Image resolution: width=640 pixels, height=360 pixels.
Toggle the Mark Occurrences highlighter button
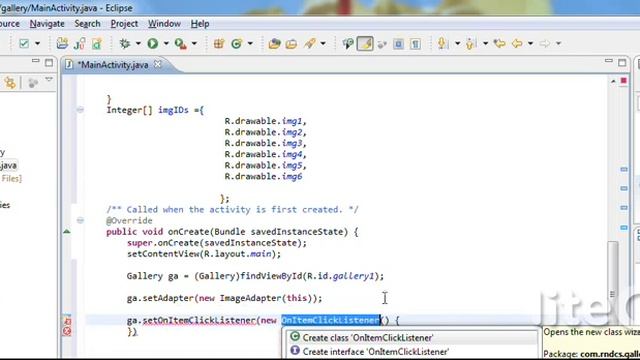365,43
